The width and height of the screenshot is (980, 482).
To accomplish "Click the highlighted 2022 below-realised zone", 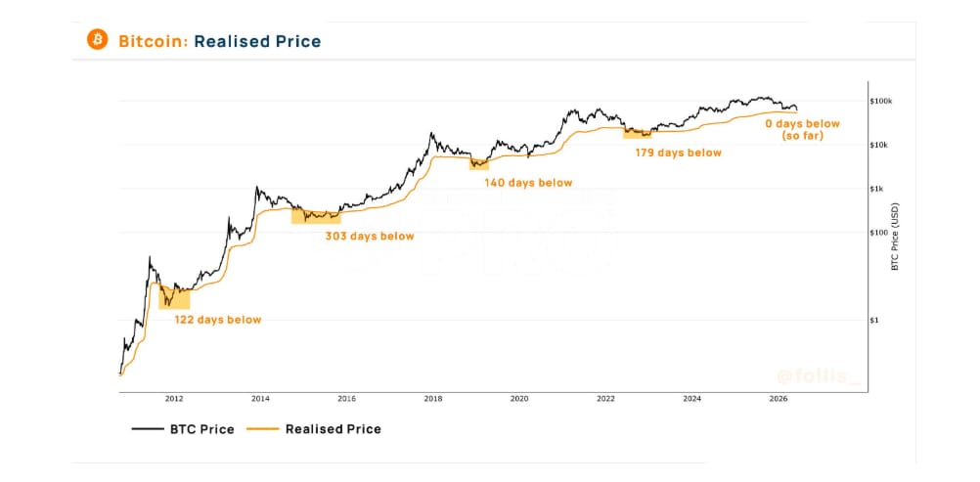I will pos(638,133).
